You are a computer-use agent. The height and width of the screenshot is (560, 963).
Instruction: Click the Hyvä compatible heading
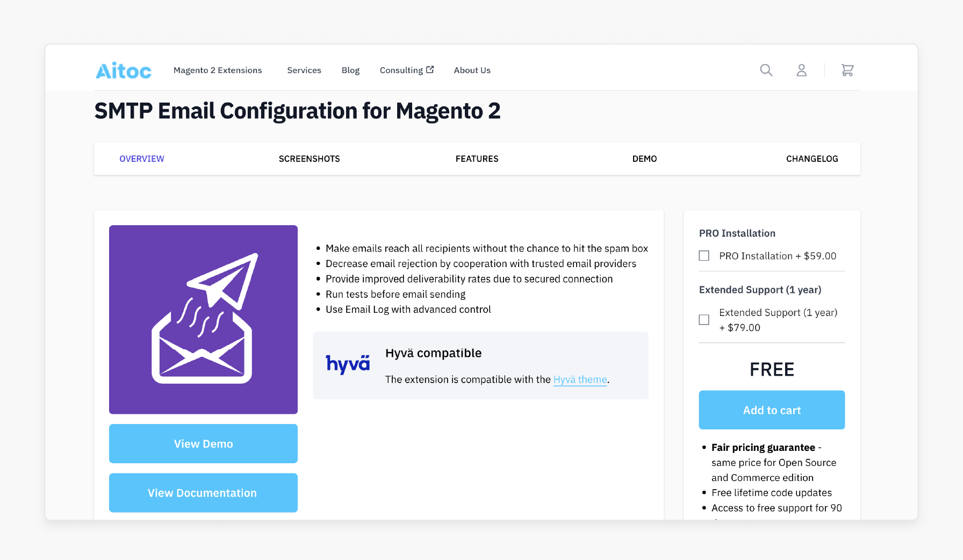click(x=433, y=353)
